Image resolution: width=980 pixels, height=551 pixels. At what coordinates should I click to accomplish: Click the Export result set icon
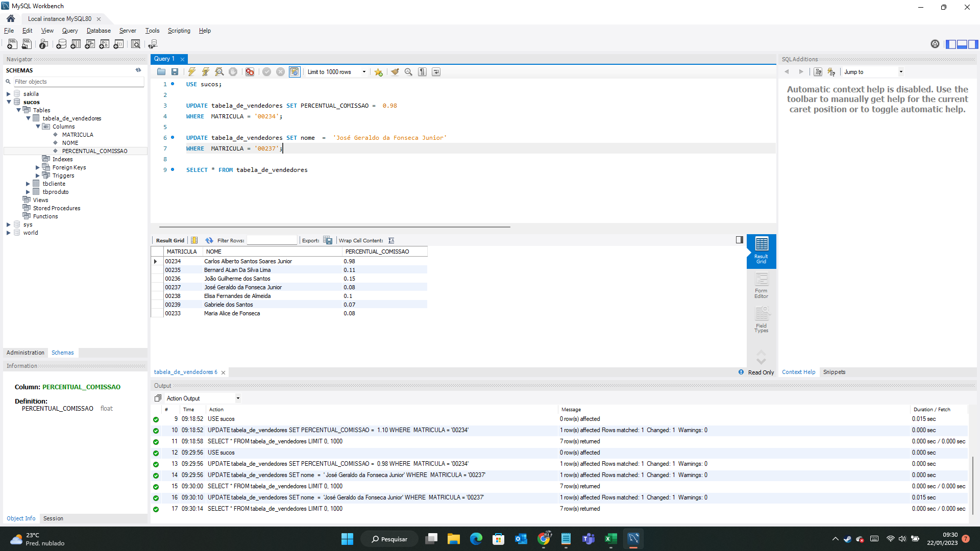click(327, 240)
